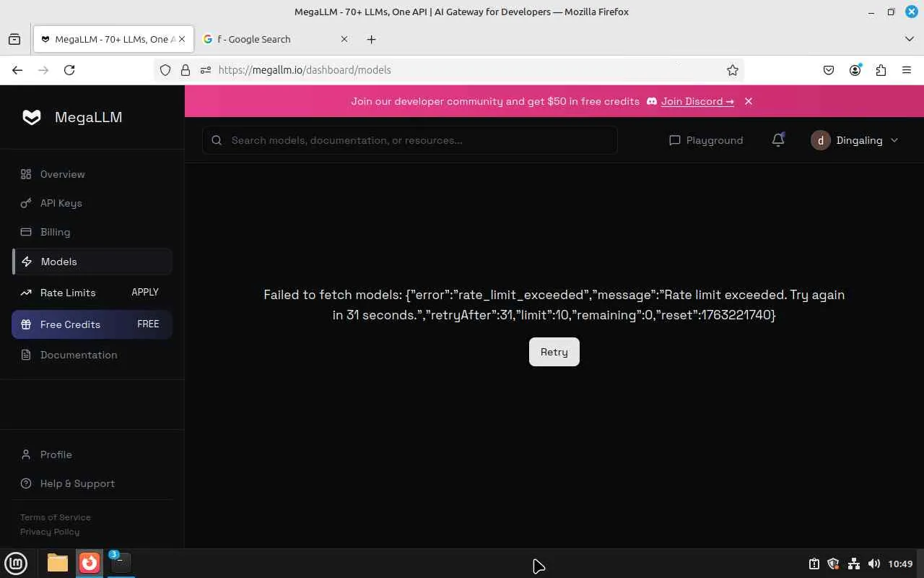Follow the Join Discord link
Screen dimensions: 924x578
point(697,101)
